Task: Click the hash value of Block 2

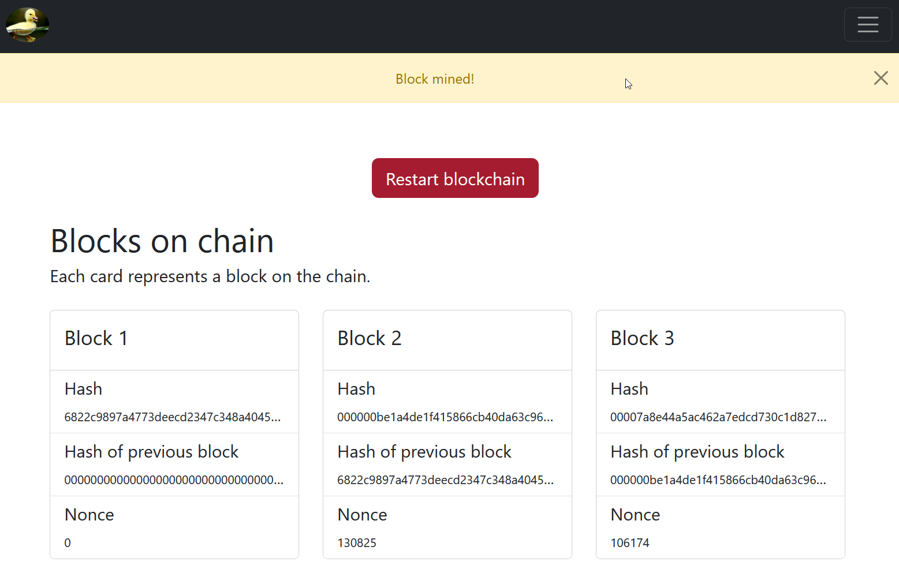Action: 446,417
